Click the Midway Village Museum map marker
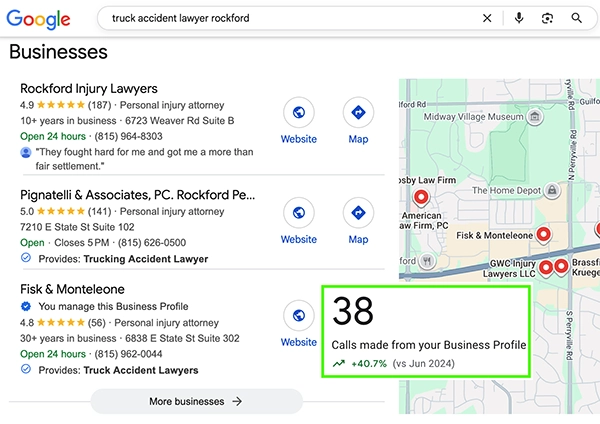This screenshot has width=600, height=424. [535, 116]
